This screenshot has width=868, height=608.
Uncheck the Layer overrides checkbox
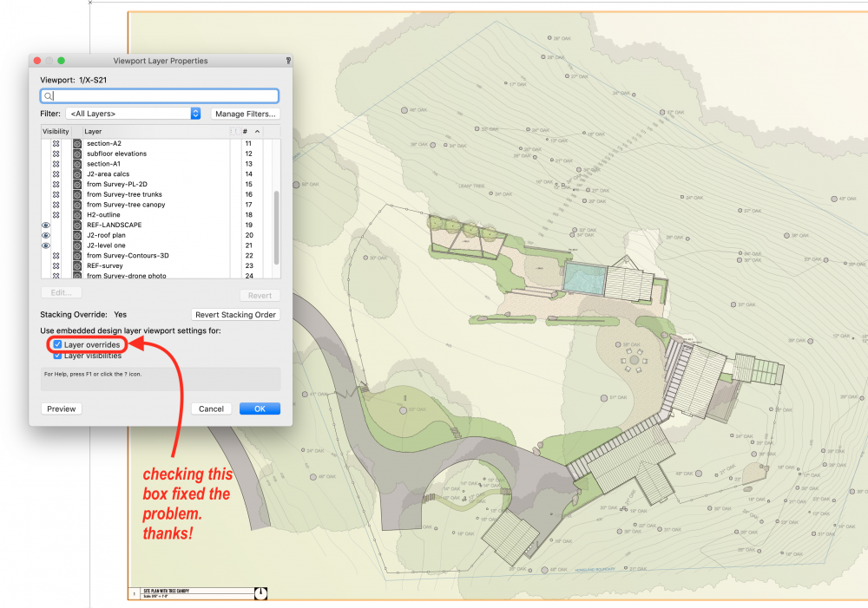[x=58, y=345]
